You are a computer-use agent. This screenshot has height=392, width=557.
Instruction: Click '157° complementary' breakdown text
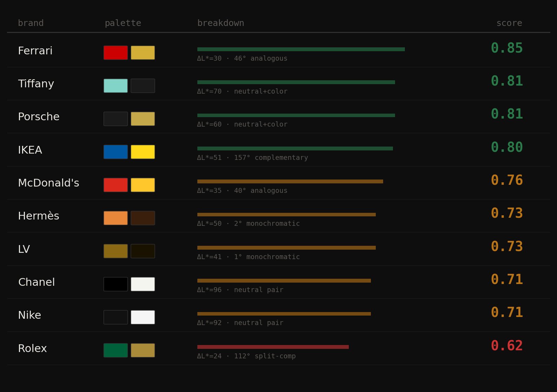(271, 158)
